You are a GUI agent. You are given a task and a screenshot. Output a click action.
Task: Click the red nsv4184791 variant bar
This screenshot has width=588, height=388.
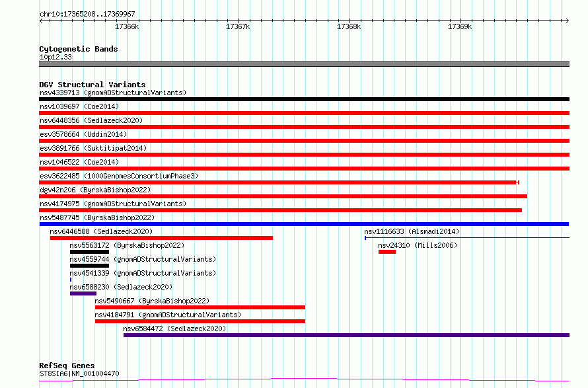200,321
